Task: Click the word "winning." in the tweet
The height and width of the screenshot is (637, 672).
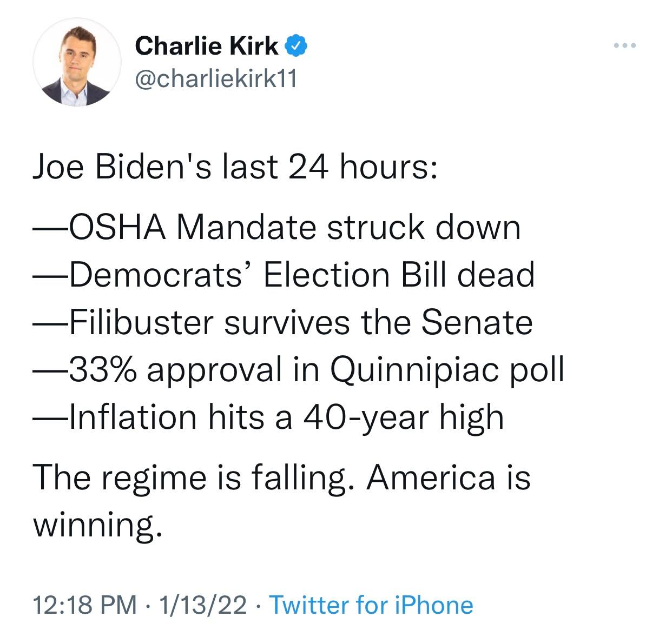Action: click(97, 525)
